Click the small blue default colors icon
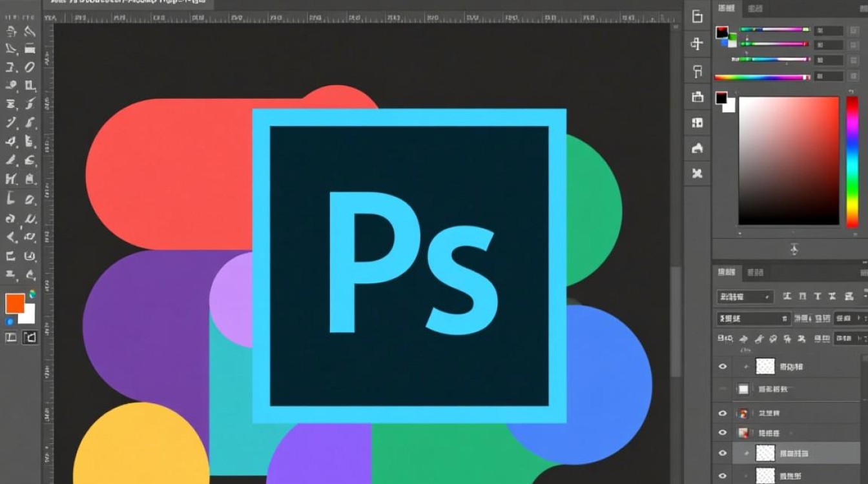Viewport: 868px width, 484px height. [x=10, y=321]
